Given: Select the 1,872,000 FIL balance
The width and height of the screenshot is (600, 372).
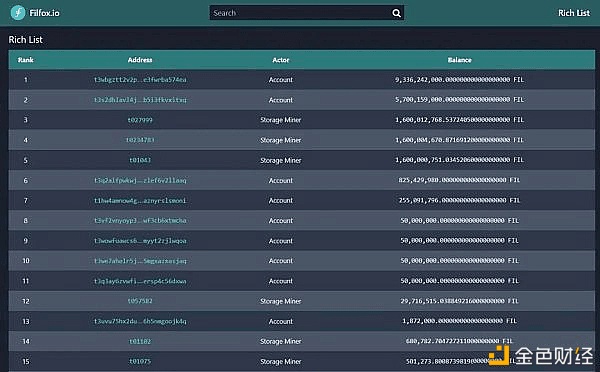Looking at the screenshot, I should point(459,321).
